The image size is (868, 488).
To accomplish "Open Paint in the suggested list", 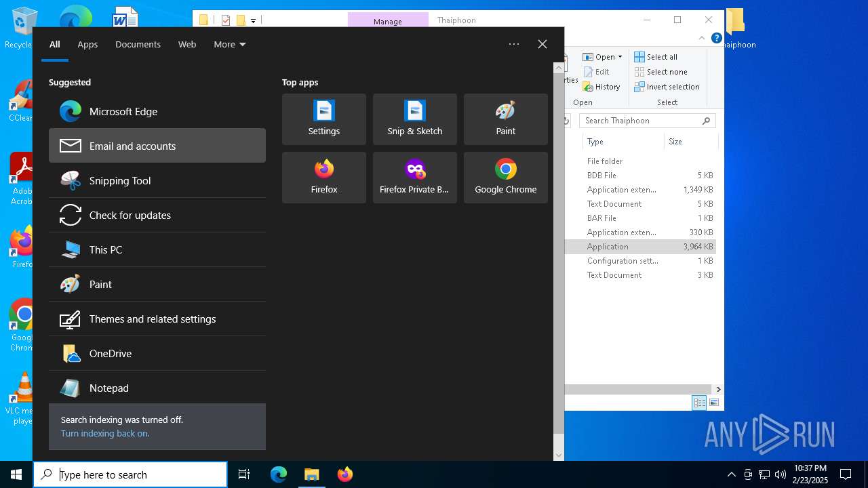I will (157, 284).
